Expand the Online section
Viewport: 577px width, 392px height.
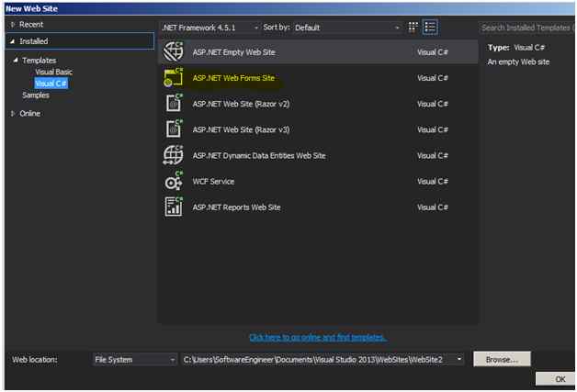(x=13, y=113)
